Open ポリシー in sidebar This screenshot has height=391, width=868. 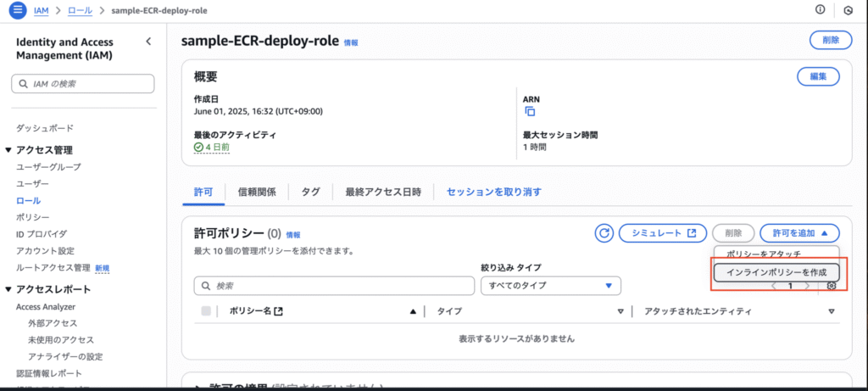coord(33,217)
